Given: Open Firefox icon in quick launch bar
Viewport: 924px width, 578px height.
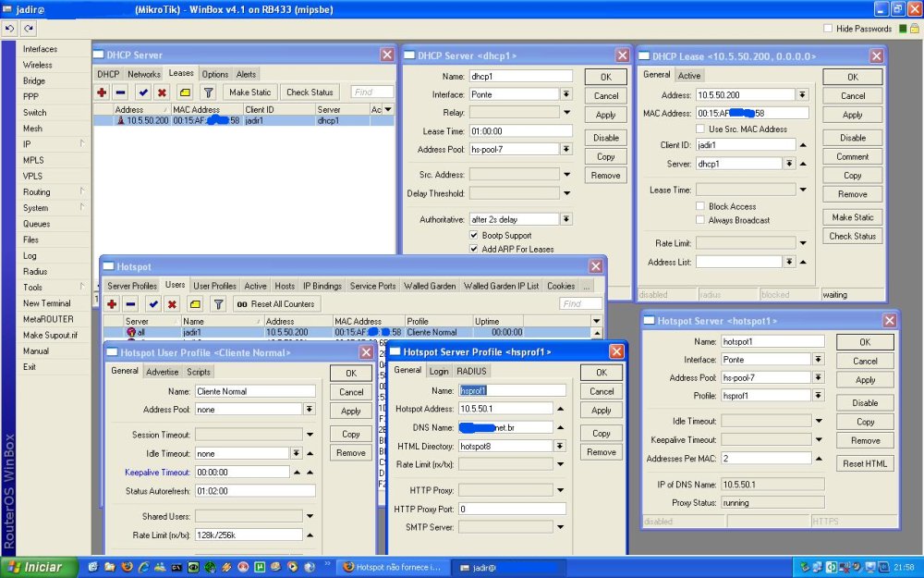Looking at the screenshot, I should point(128,568).
